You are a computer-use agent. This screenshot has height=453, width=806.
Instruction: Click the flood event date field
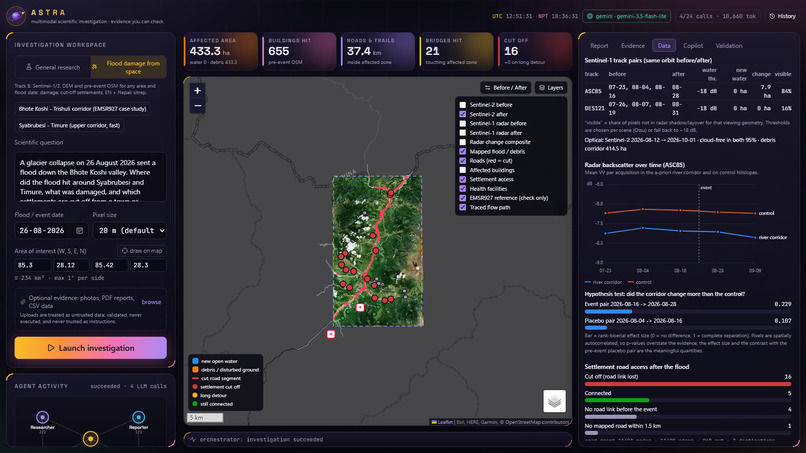point(51,231)
